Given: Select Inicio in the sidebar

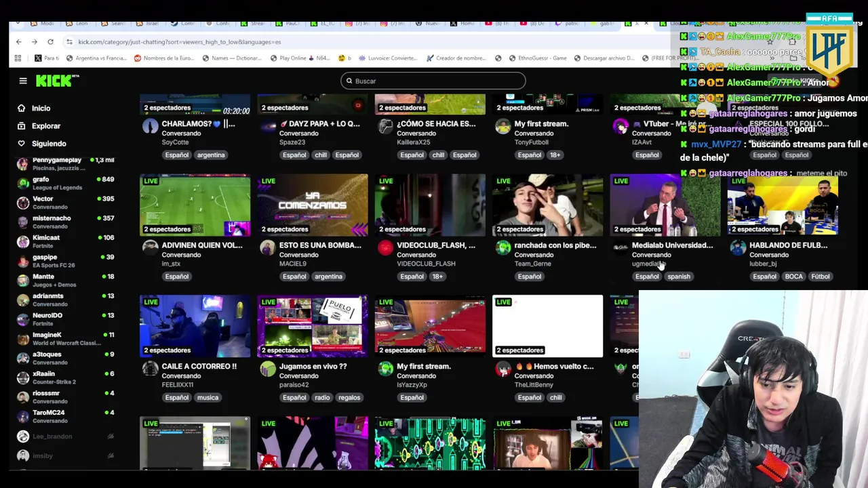Looking at the screenshot, I should 41,108.
